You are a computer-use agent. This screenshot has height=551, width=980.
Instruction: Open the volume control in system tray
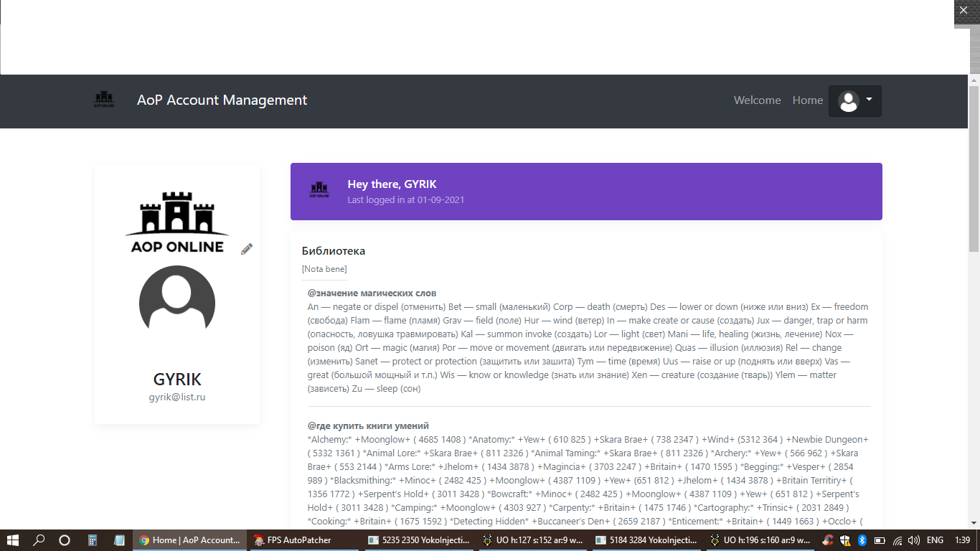(913, 540)
